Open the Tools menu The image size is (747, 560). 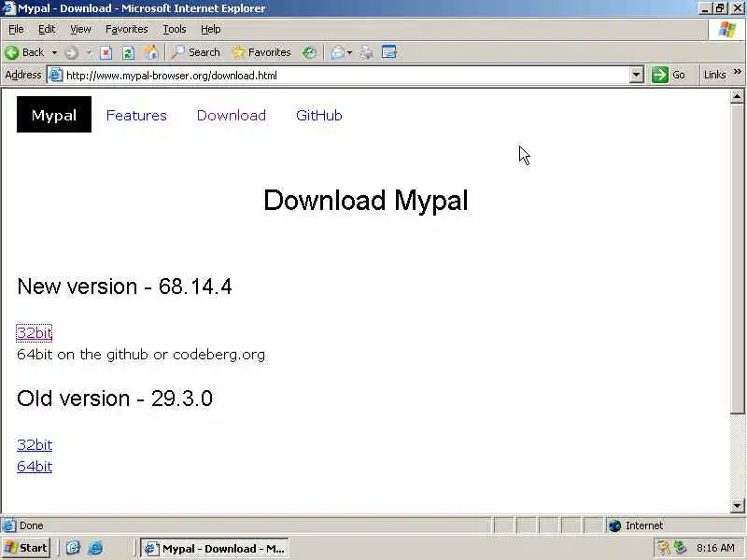[x=175, y=30]
